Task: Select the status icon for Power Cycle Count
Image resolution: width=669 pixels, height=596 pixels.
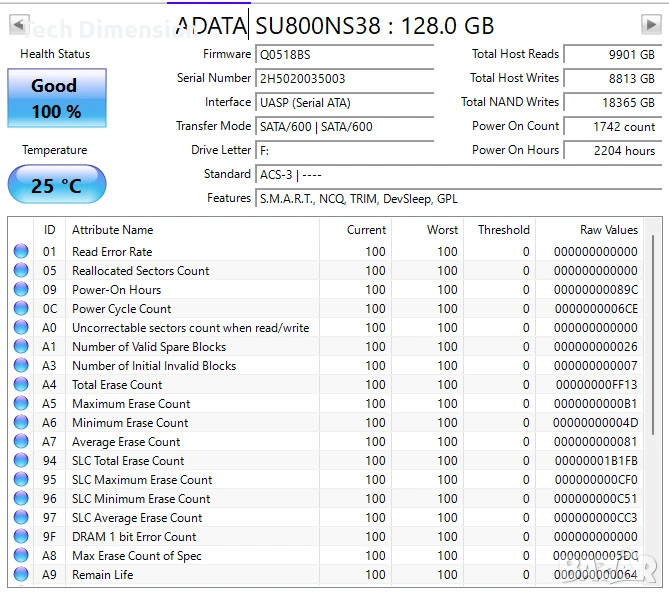Action: tap(21, 309)
